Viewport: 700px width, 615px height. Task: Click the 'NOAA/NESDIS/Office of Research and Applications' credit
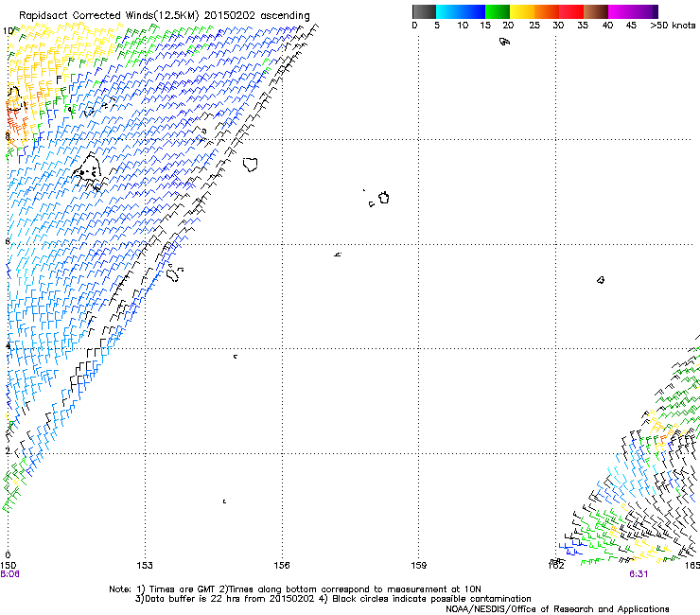(557, 609)
